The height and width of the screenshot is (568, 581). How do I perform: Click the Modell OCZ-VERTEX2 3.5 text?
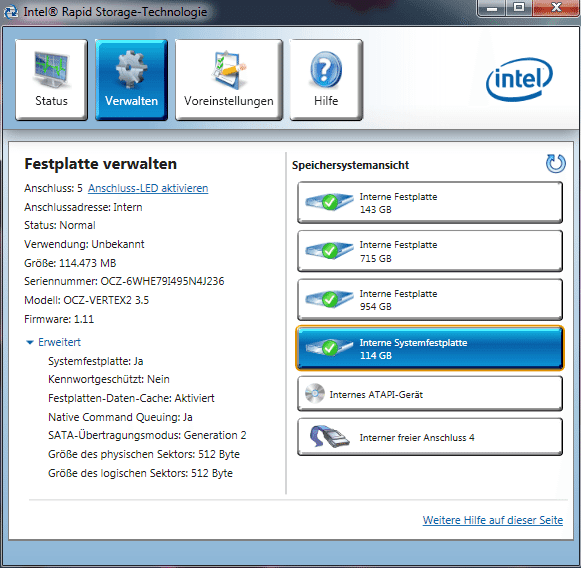(86, 300)
